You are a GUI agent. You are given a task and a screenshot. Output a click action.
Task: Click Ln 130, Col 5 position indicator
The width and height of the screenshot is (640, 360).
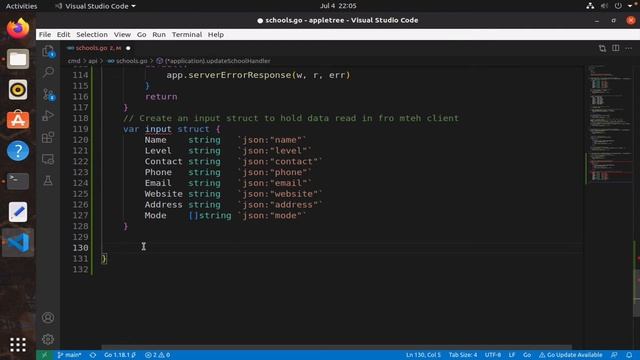pos(423,355)
